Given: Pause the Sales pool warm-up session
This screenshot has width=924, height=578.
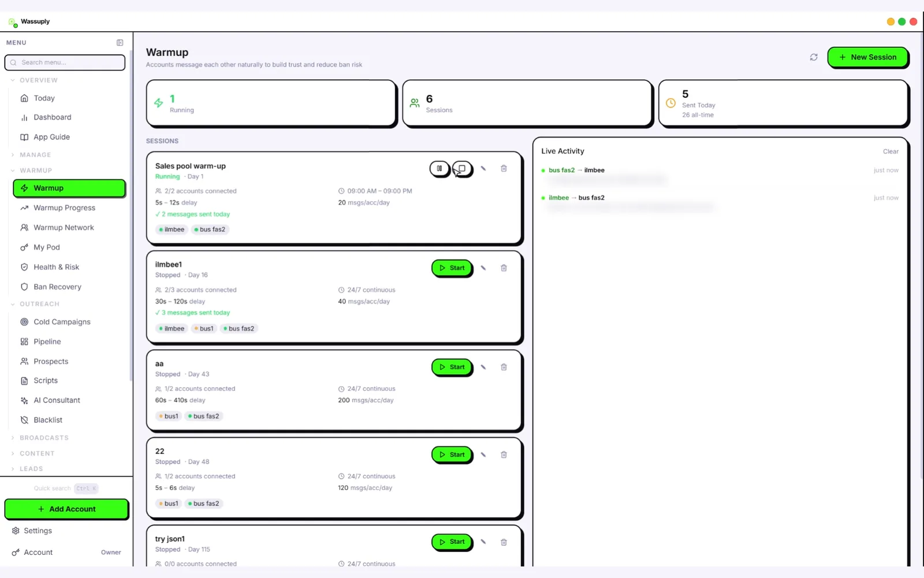Looking at the screenshot, I should tap(439, 169).
